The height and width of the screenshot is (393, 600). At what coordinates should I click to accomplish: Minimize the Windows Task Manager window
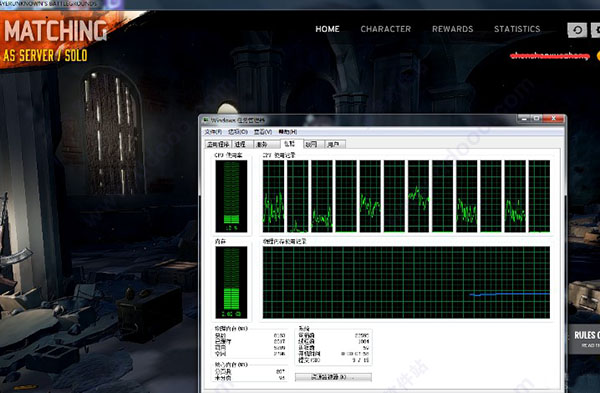pyautogui.click(x=523, y=119)
